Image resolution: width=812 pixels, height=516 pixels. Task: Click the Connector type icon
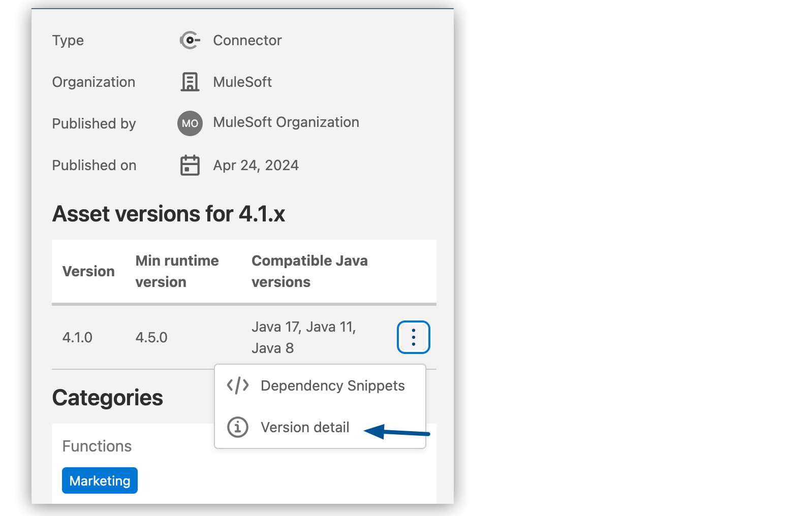pos(189,40)
